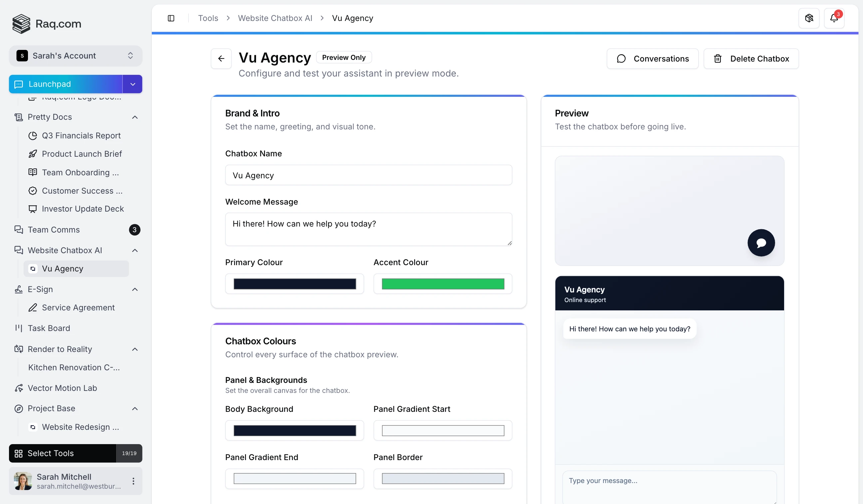Open the Tools breadcrumb item

pyautogui.click(x=207, y=18)
